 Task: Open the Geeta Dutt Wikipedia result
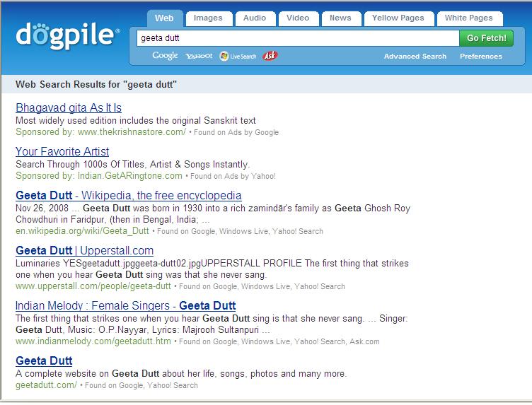click(129, 196)
